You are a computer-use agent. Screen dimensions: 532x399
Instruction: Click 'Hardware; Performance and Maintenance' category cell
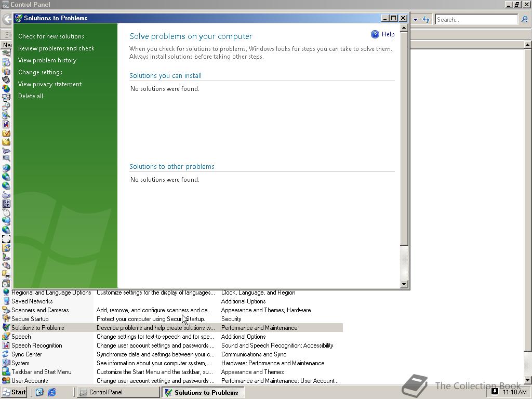click(x=273, y=363)
